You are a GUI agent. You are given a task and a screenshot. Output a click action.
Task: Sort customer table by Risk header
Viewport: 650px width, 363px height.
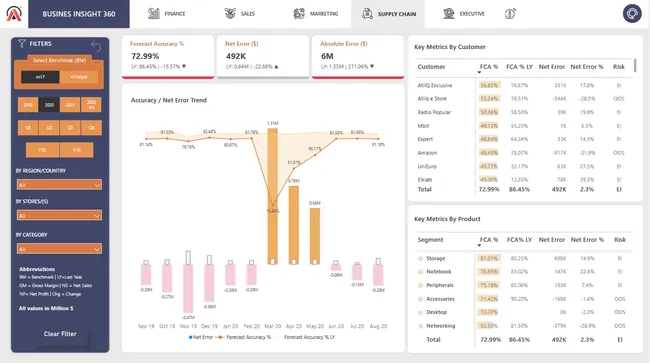[x=618, y=67]
